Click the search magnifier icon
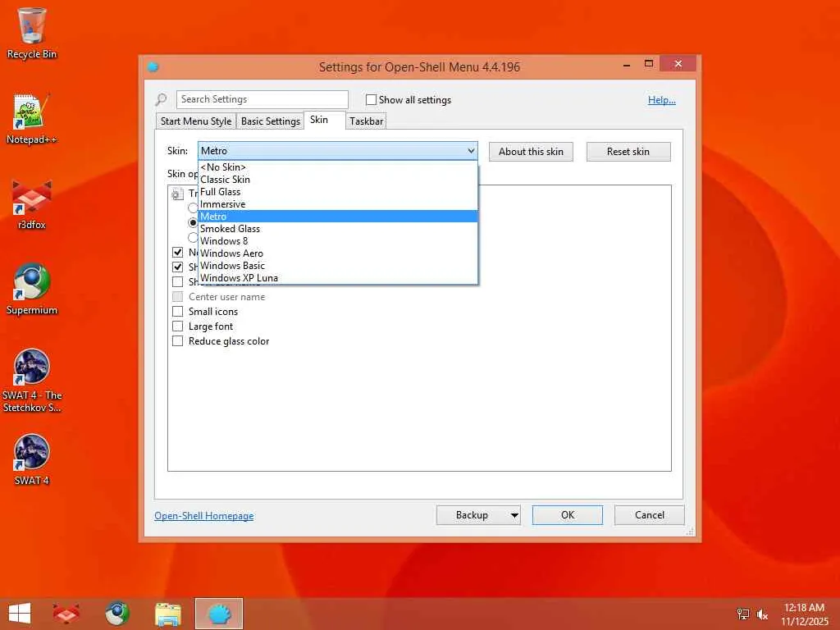840x630 pixels. [x=162, y=99]
